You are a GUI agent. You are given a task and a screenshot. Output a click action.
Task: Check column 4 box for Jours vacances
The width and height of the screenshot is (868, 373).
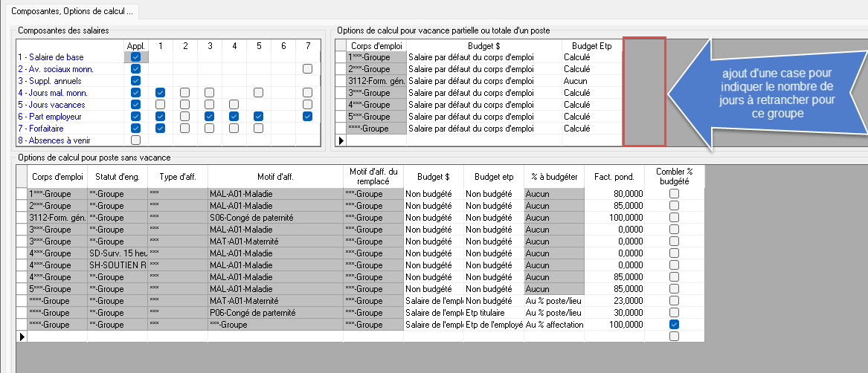point(234,105)
